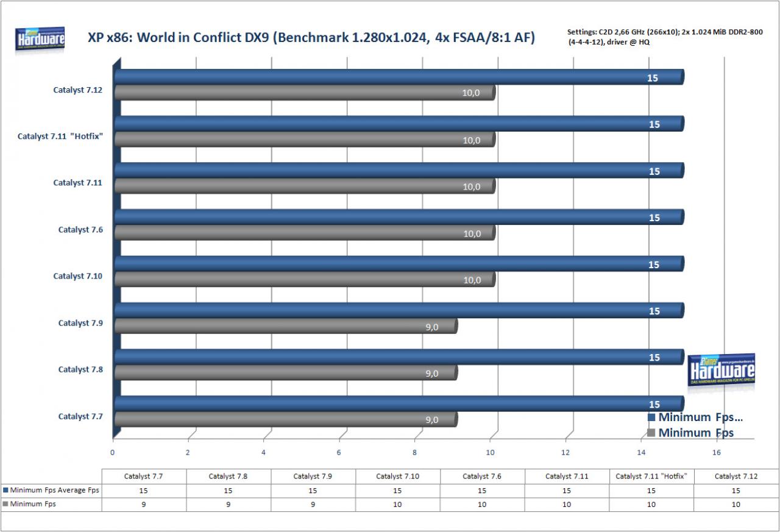
Task: Click the table cell 15 under Catalyst 7.8
Action: click(229, 491)
